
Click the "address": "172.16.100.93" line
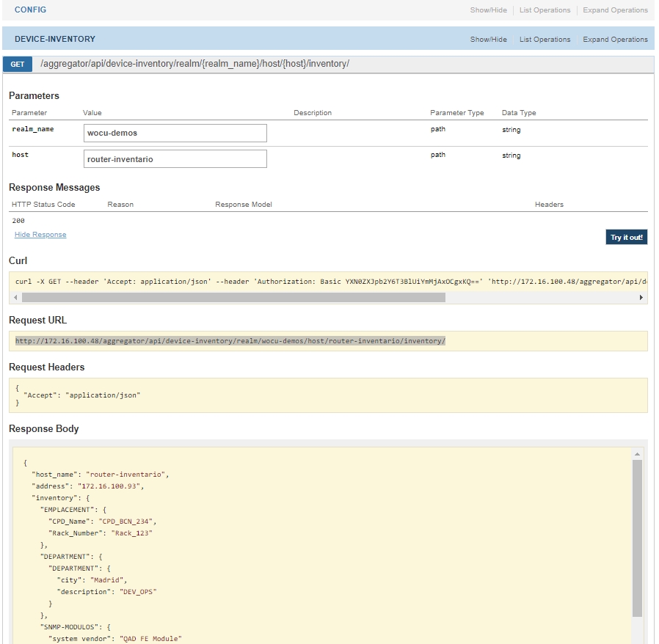(88, 486)
